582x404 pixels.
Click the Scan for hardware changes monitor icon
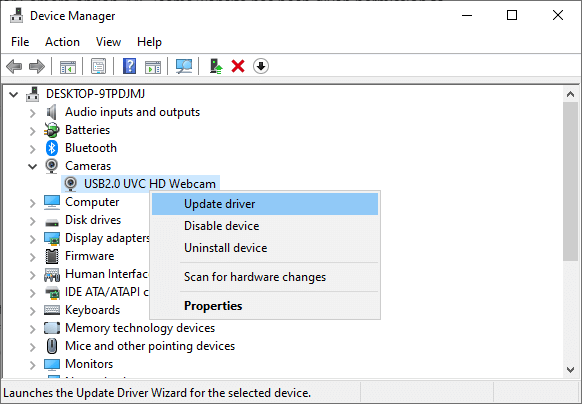pos(184,66)
